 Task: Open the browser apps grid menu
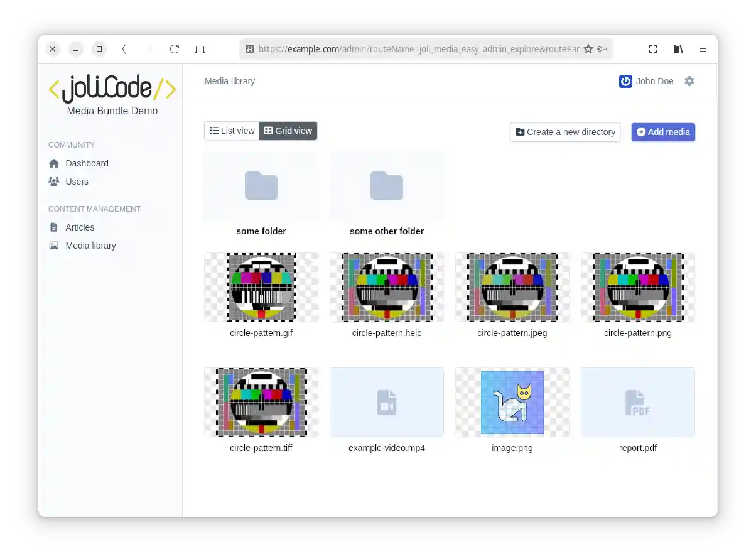pyautogui.click(x=653, y=49)
